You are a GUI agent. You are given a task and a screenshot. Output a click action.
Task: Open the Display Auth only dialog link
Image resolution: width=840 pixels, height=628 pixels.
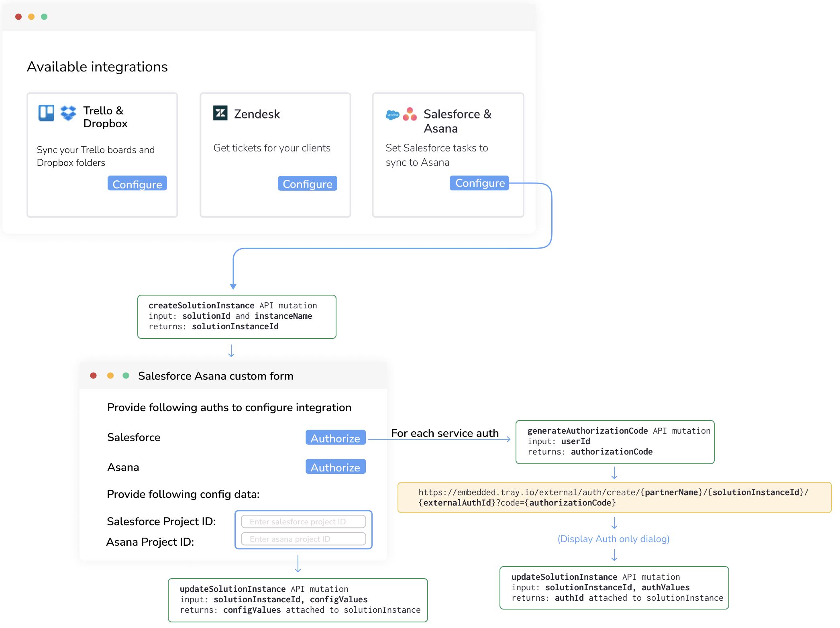(x=614, y=539)
